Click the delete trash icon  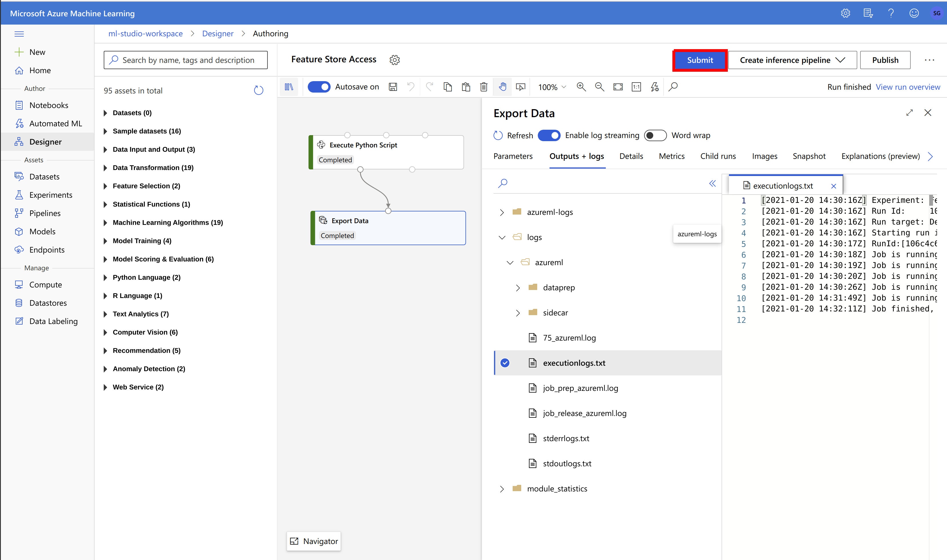484,87
